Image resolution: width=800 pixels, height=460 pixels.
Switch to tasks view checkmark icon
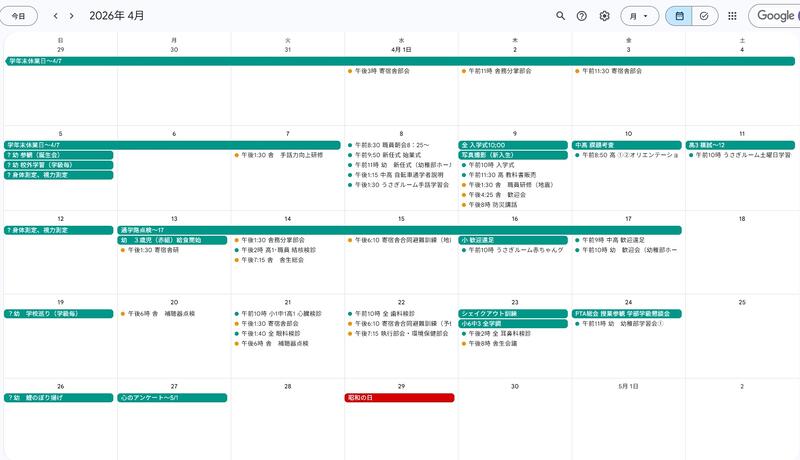705,16
